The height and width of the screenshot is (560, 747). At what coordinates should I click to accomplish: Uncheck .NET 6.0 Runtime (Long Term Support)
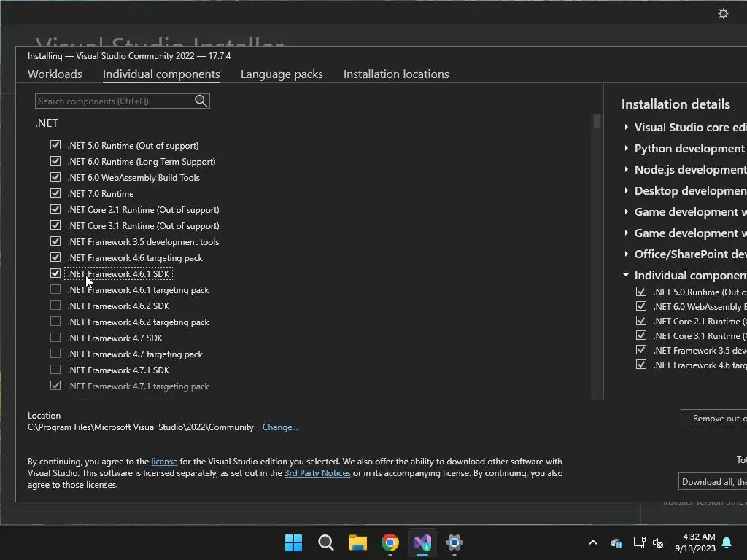tap(55, 161)
